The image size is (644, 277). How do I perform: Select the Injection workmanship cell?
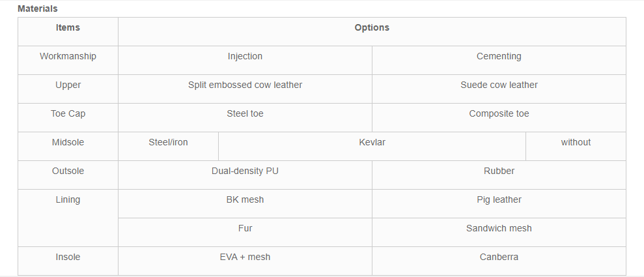[245, 61]
